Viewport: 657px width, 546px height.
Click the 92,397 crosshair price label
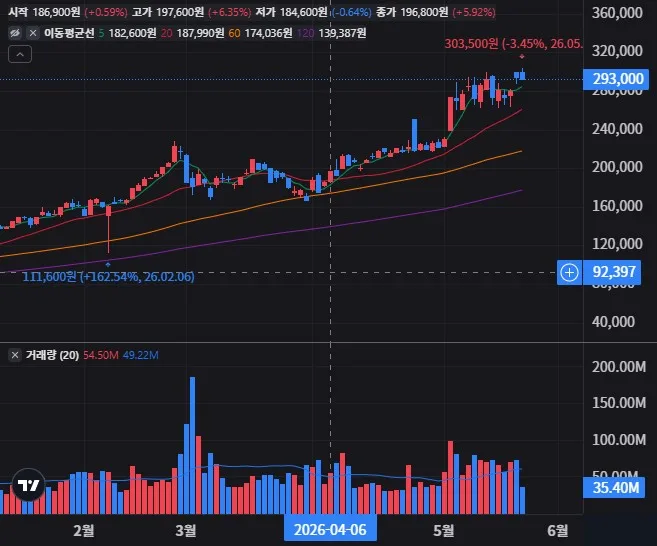pos(614,272)
